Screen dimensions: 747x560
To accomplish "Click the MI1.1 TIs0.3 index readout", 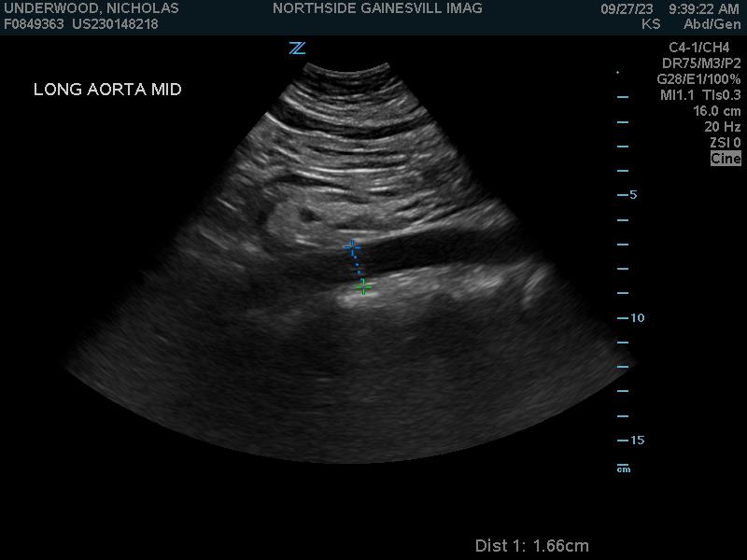I will coord(700,95).
